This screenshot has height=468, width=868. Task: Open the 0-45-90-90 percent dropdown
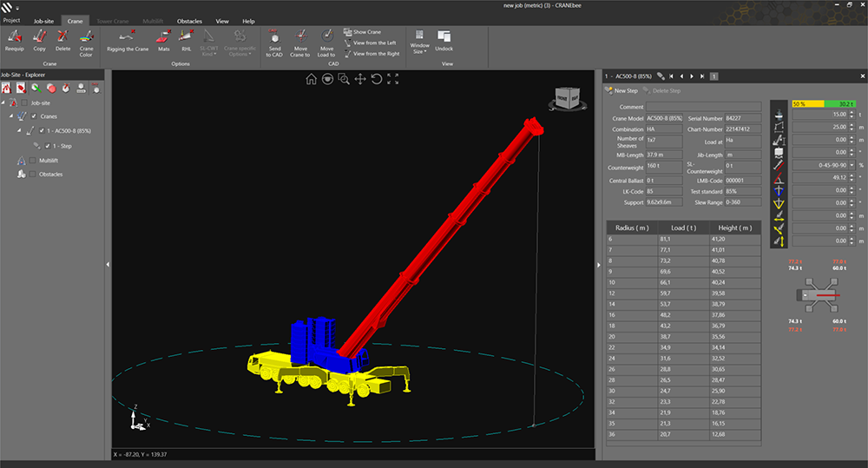(x=852, y=165)
